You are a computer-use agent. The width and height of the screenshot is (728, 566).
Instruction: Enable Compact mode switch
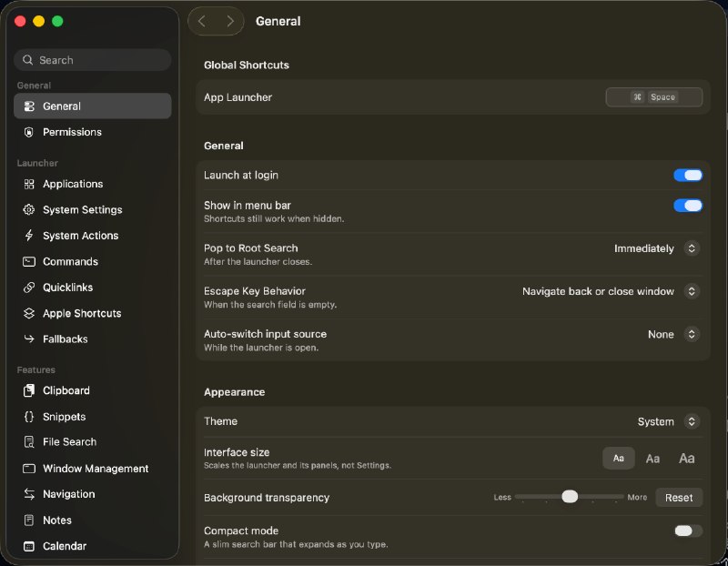pos(688,531)
